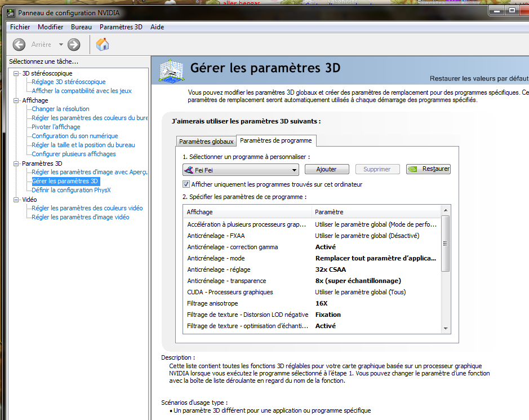Select the Anticrénelage - réglage row
This screenshot has height=420, width=529.
click(x=312, y=269)
